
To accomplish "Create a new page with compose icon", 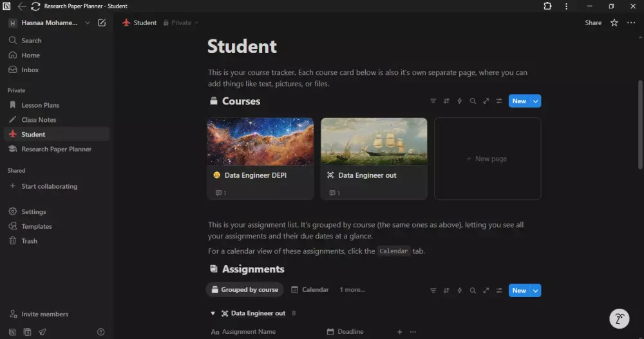I will [102, 23].
